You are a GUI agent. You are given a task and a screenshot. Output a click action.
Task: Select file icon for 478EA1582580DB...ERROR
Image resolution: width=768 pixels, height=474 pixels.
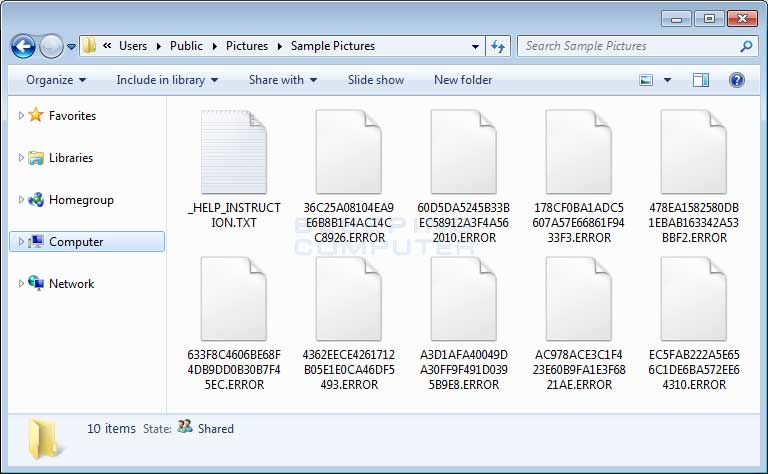click(694, 152)
